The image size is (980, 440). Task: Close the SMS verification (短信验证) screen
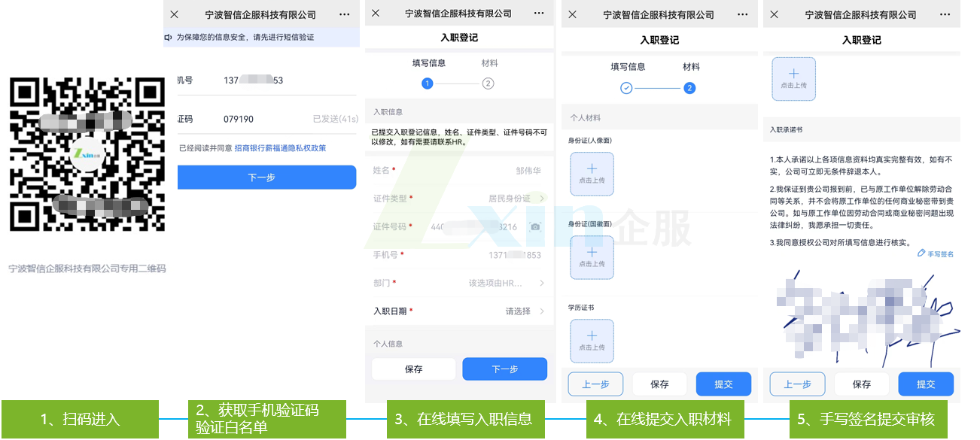[x=175, y=14]
